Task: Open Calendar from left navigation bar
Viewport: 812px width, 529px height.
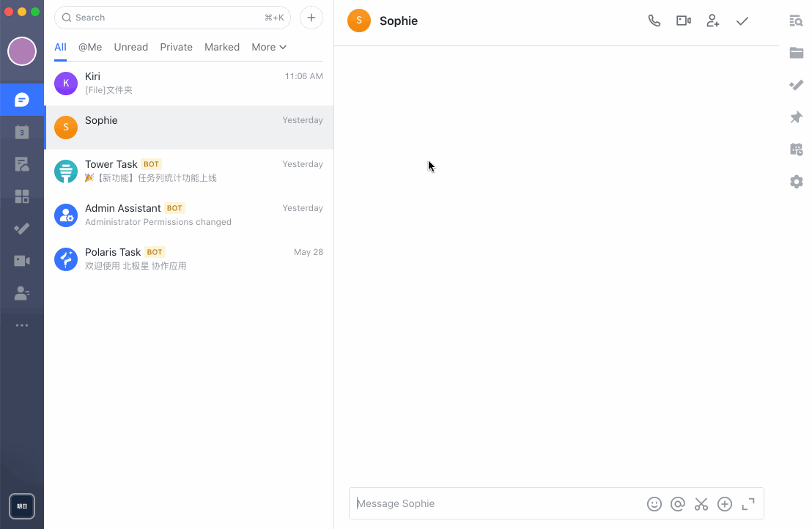Action: [x=22, y=132]
